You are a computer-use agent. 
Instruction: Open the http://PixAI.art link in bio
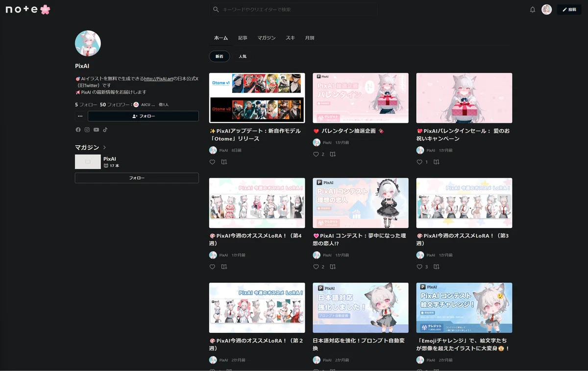(x=158, y=78)
